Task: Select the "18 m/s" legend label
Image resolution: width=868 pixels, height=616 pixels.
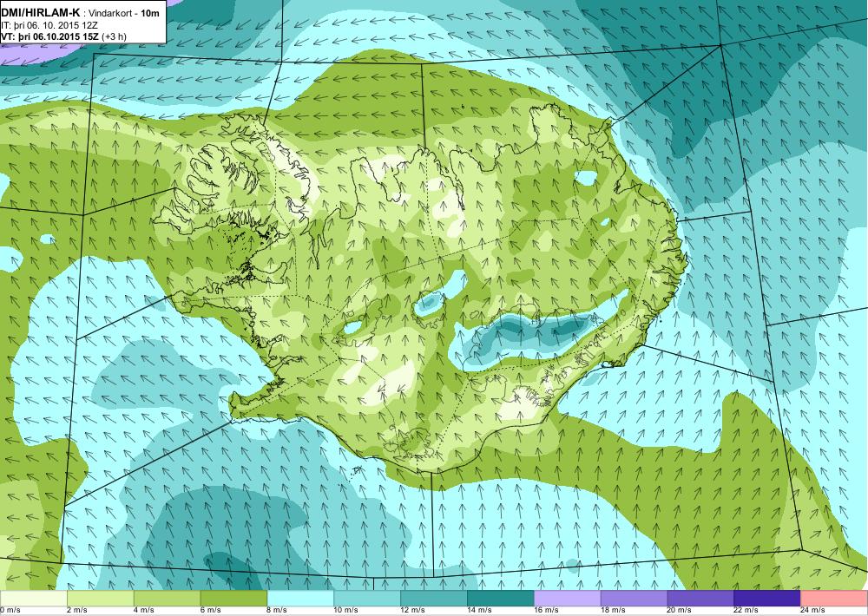Action: pyautogui.click(x=613, y=611)
